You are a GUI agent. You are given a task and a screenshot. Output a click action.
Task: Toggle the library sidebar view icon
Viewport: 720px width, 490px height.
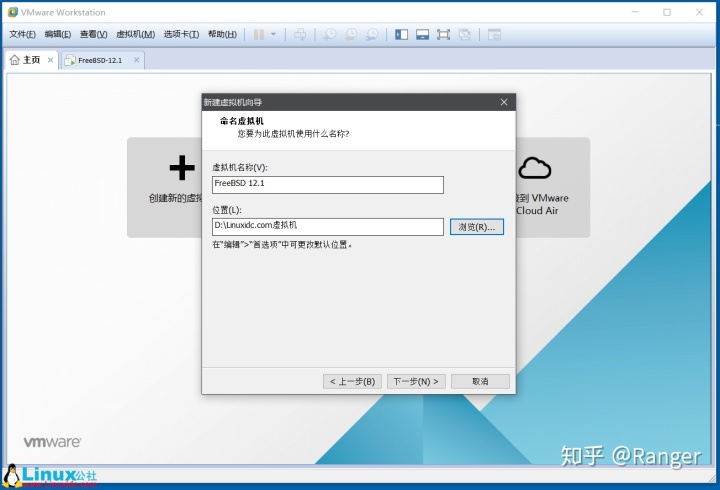401,34
